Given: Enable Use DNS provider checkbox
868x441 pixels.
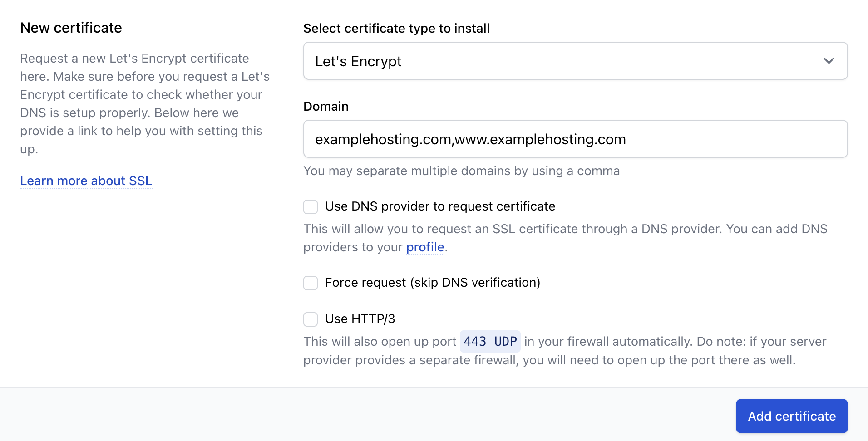Looking at the screenshot, I should pyautogui.click(x=311, y=207).
